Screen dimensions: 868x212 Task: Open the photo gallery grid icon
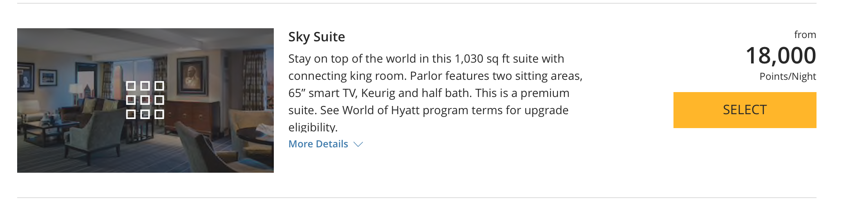click(x=145, y=100)
